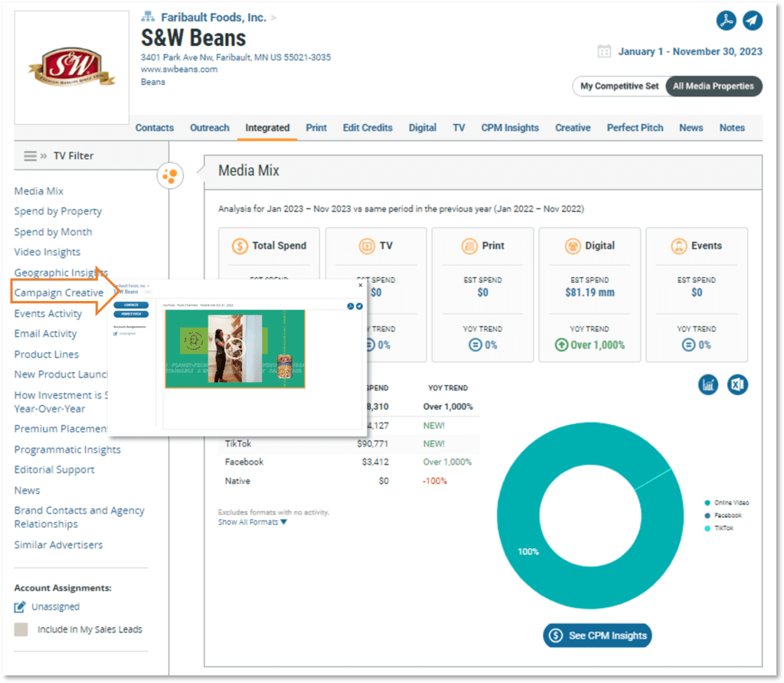Open Video Insights sidebar link
The image size is (784, 683).
(x=47, y=252)
